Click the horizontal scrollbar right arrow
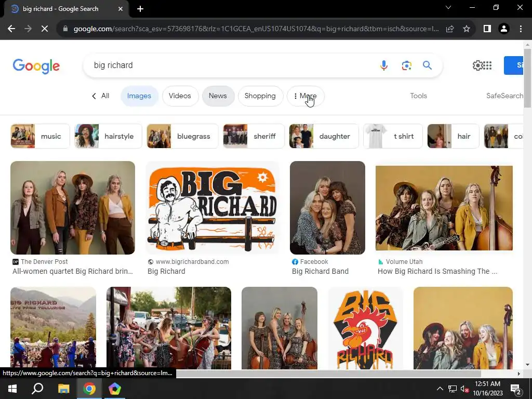 click(x=519, y=374)
